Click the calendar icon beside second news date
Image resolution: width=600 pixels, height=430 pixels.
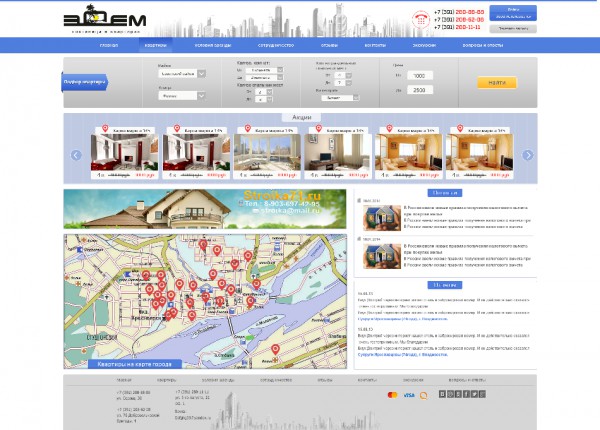point(359,239)
